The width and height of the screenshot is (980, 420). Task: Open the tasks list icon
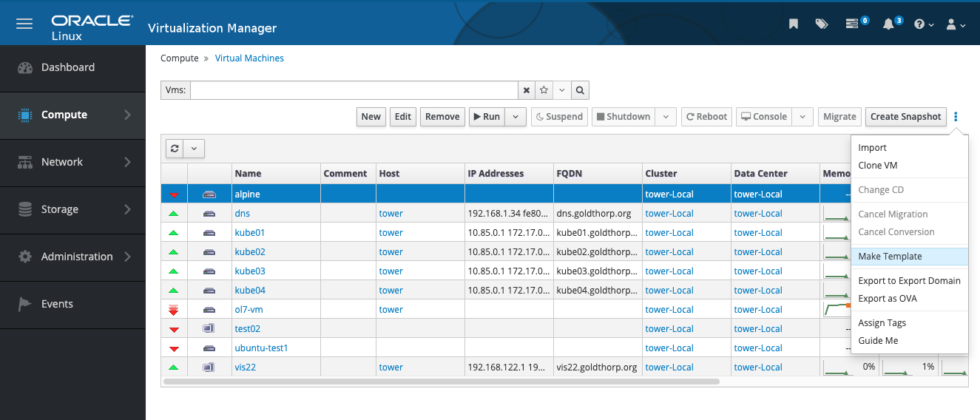pos(853,24)
